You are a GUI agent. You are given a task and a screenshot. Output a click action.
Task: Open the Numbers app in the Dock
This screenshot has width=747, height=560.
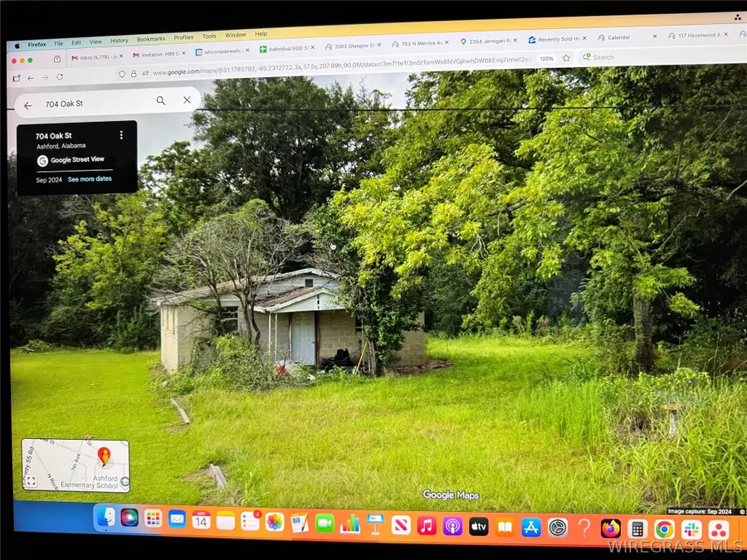(x=349, y=524)
